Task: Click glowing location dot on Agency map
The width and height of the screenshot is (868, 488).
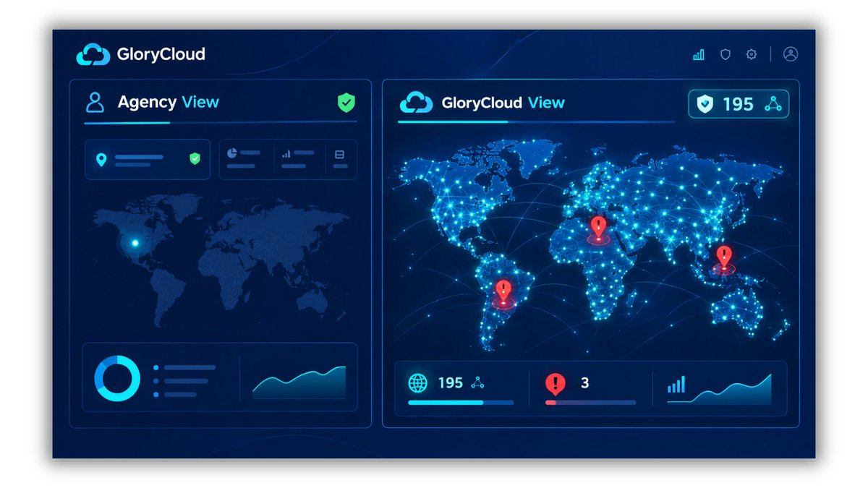Action: [134, 243]
